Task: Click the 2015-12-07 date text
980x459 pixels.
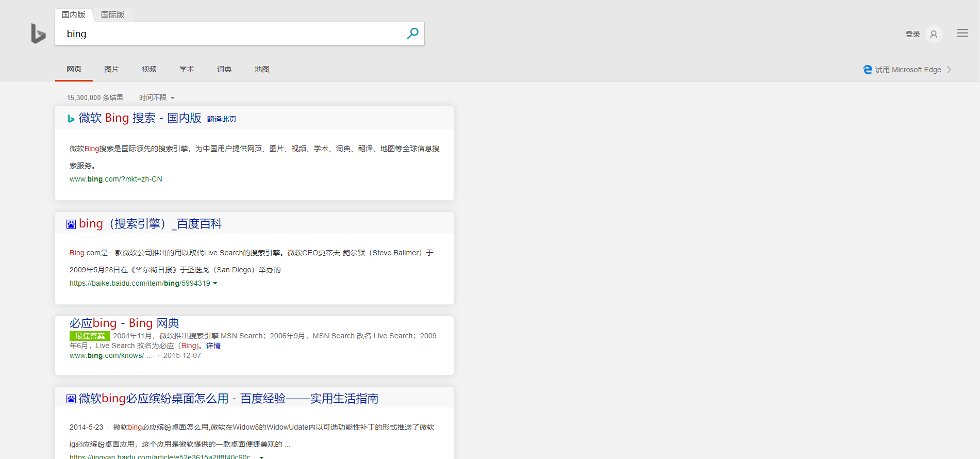Action: 182,355
